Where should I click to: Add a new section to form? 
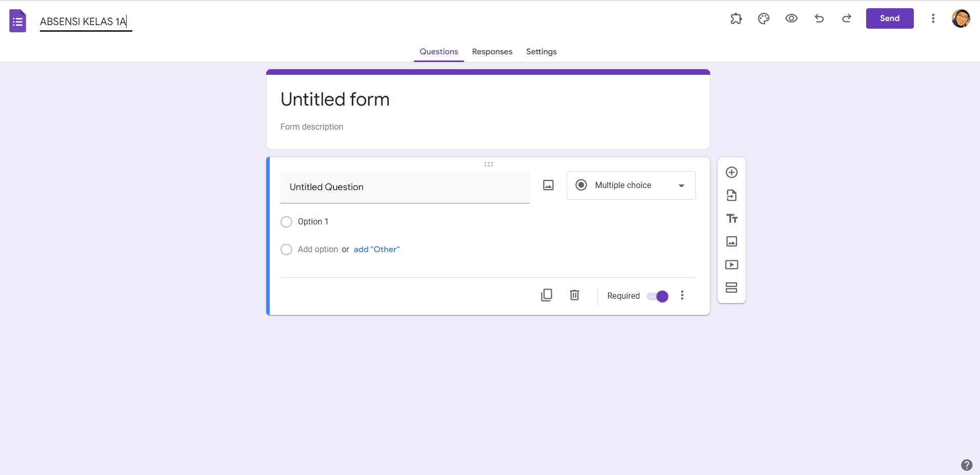coord(731,288)
